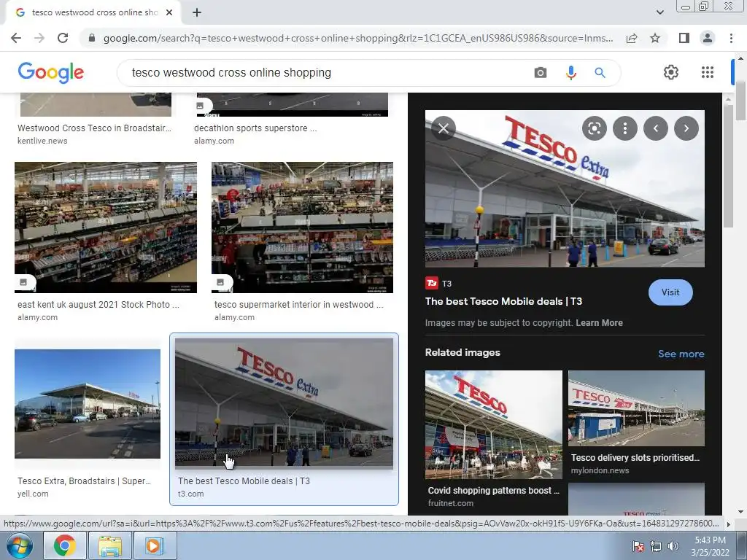Screen dimensions: 747x560
Task: Select the highlighted Tesco Mobile deals result image
Action: point(284,404)
